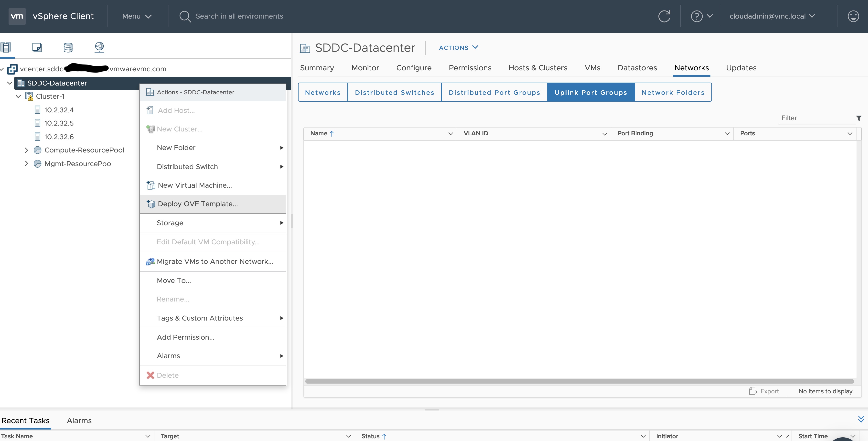The height and width of the screenshot is (441, 868).
Task: Click the Export button
Action: 764,391
